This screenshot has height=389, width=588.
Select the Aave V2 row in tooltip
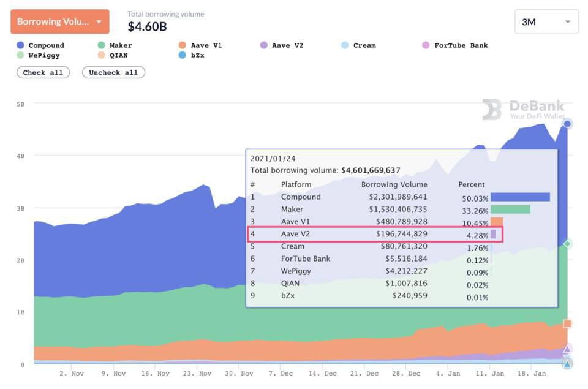coord(375,234)
